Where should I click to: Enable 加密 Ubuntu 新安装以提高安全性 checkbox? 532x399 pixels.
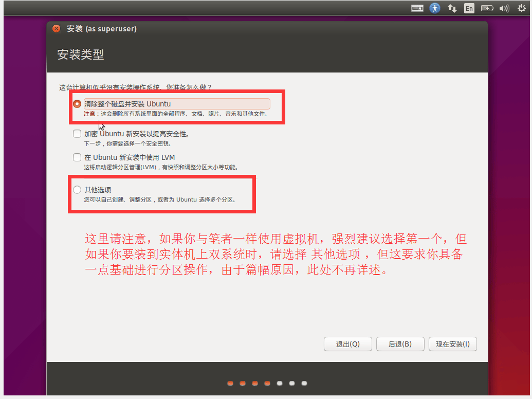(x=77, y=134)
